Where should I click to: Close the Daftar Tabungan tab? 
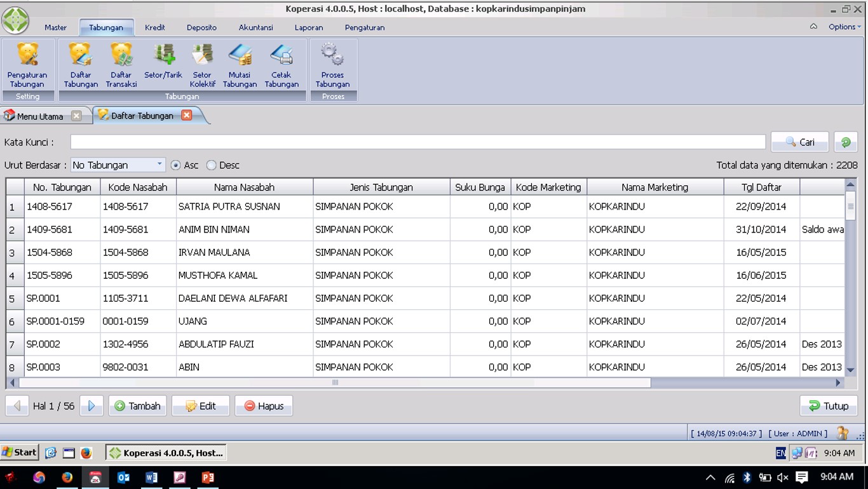click(x=186, y=115)
